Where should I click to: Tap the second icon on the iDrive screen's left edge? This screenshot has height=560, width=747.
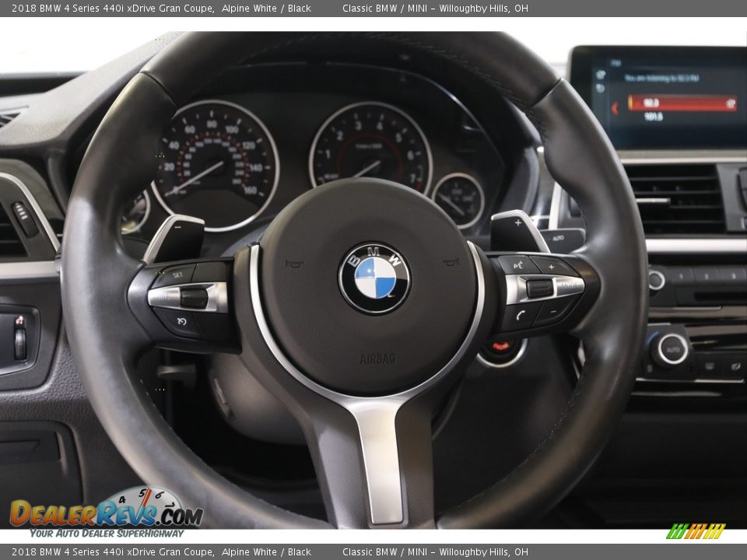[600, 89]
